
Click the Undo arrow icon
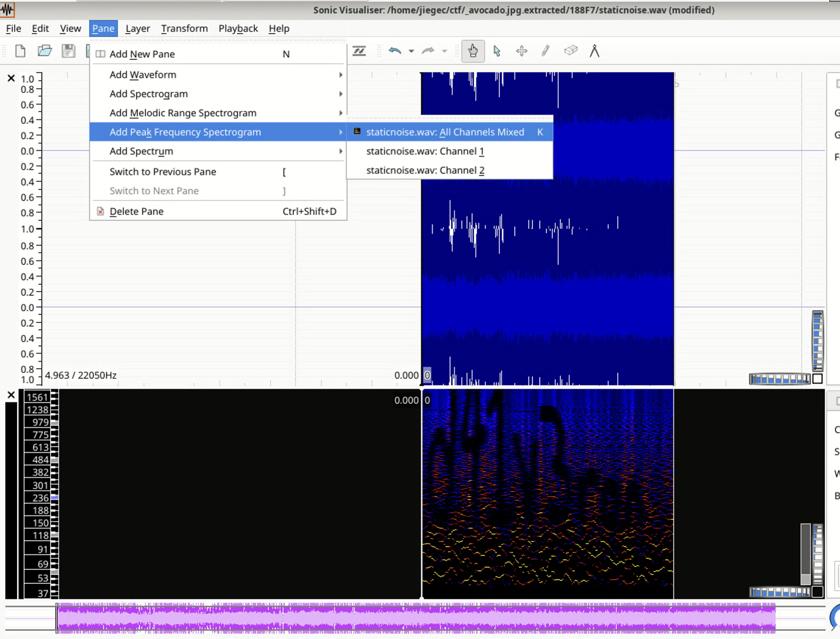(395, 51)
